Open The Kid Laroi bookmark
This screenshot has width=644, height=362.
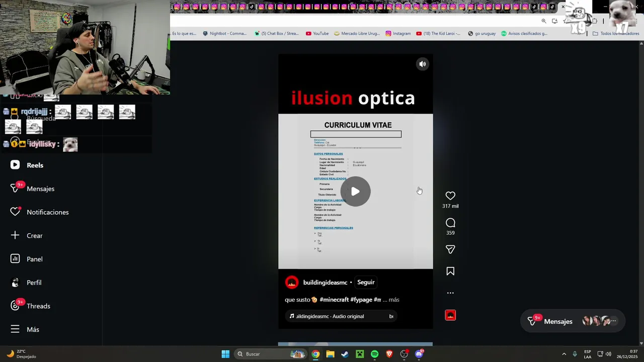pyautogui.click(x=439, y=34)
